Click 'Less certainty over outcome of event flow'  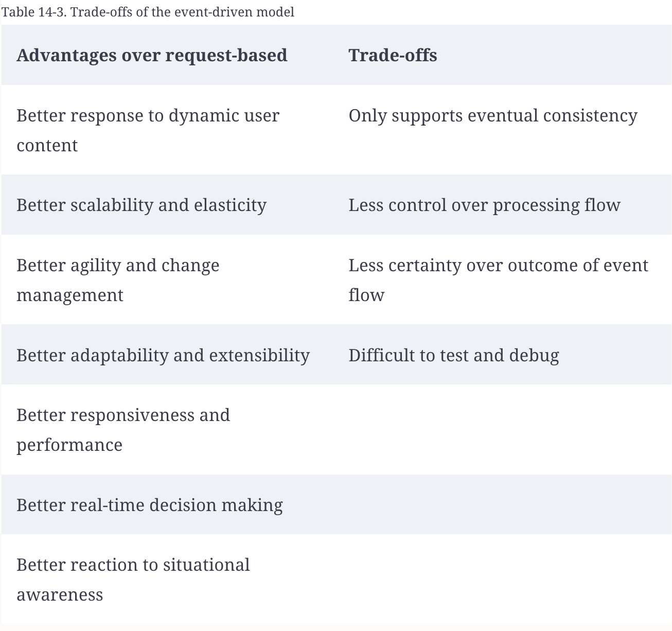pos(498,280)
